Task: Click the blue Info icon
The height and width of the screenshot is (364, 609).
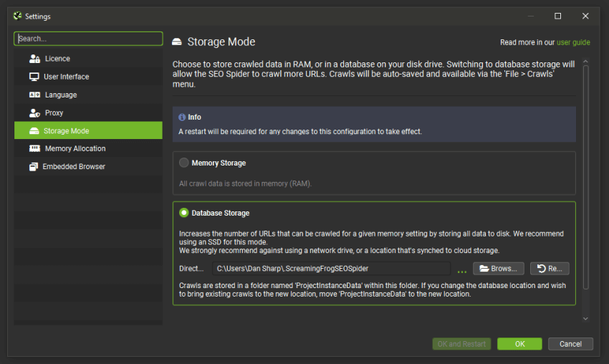Action: tap(182, 117)
